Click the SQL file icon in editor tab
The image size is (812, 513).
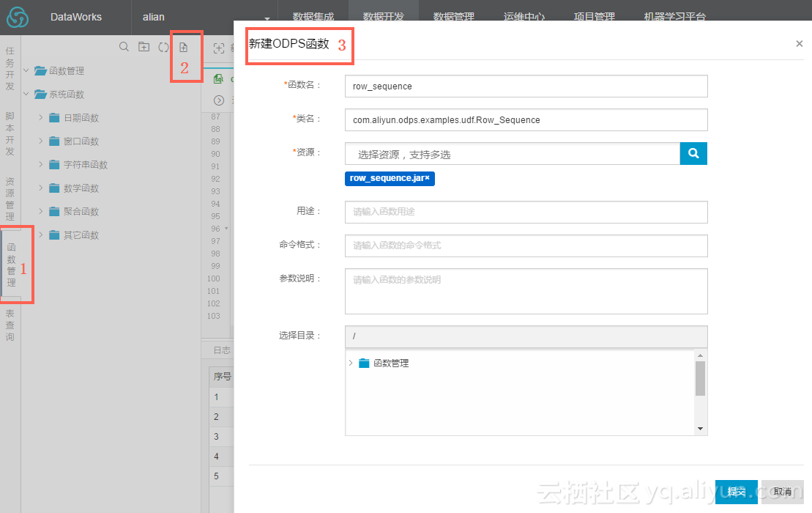click(218, 78)
